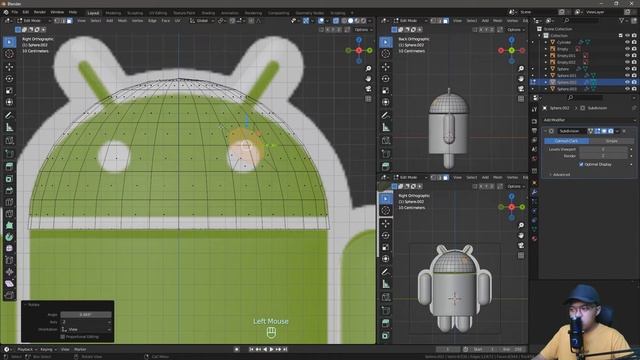Open the Window menu

57,12
